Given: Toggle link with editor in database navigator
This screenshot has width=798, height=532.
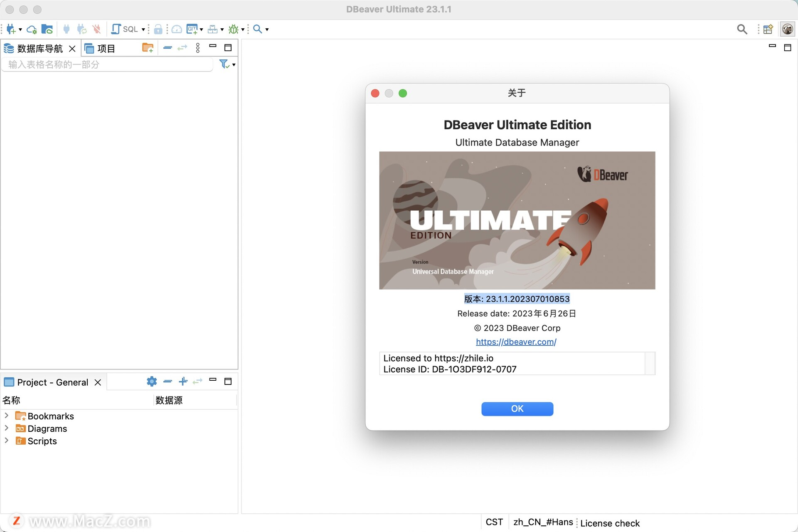Looking at the screenshot, I should coord(182,48).
